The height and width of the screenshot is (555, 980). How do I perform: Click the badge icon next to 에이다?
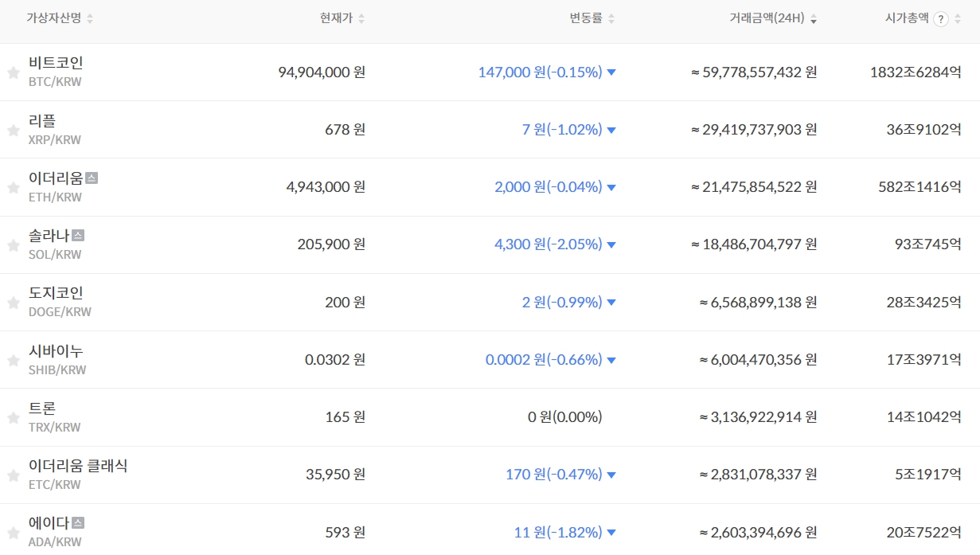[78, 523]
